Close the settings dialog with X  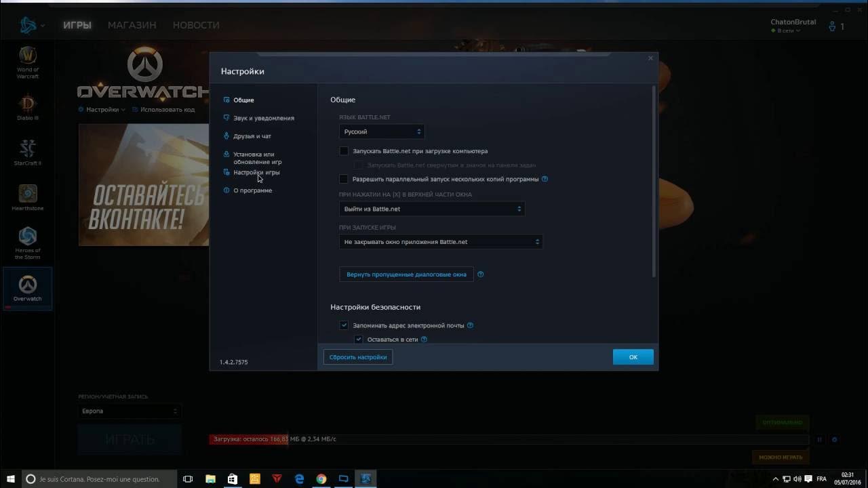point(650,58)
